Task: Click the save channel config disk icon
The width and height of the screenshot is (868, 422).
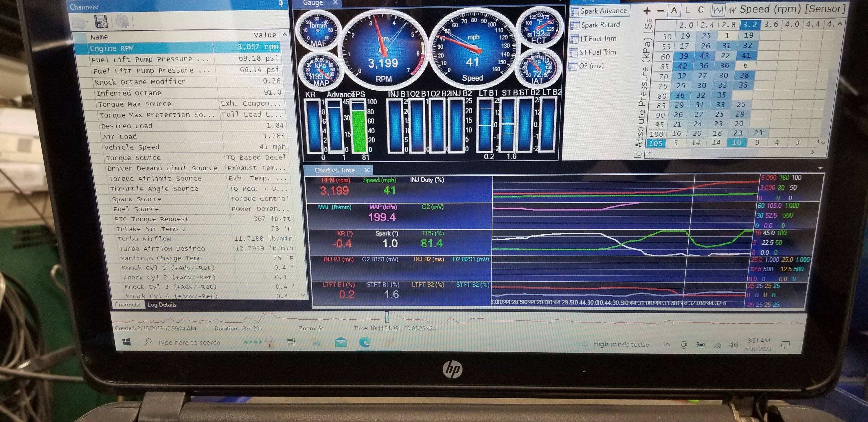Action: tap(101, 22)
